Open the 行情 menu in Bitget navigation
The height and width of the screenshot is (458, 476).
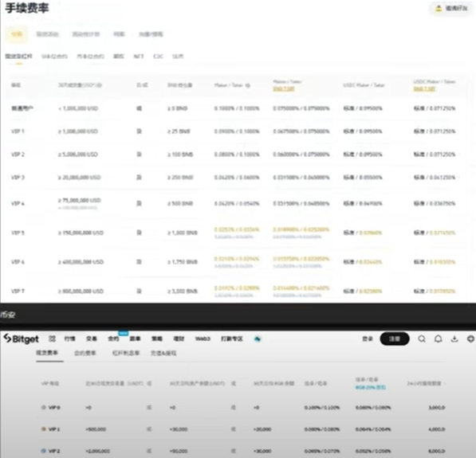click(69, 339)
